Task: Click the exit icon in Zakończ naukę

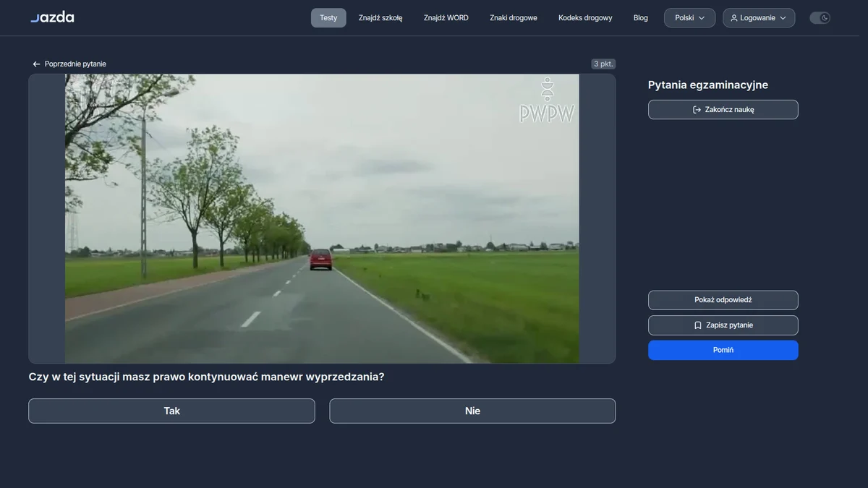Action: [697, 110]
